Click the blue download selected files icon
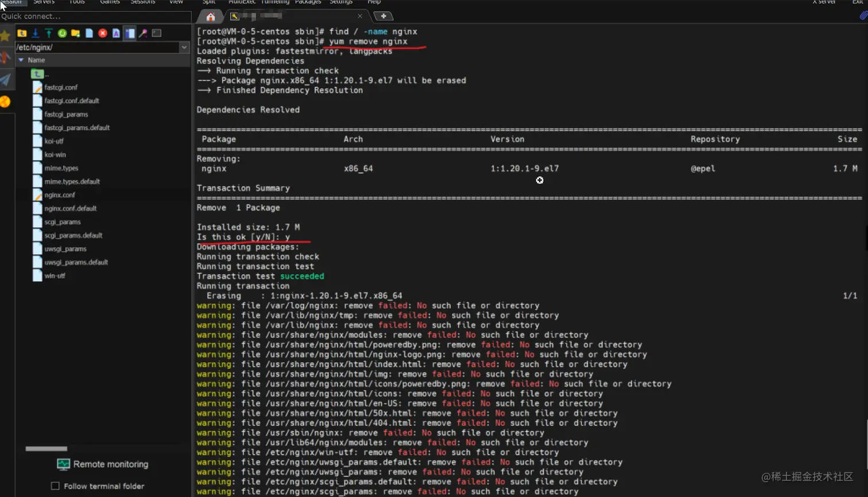 point(36,33)
